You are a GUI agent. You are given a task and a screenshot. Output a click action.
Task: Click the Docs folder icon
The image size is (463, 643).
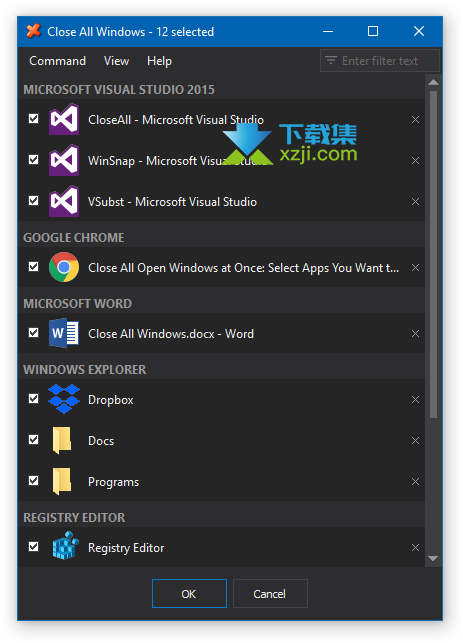62,440
